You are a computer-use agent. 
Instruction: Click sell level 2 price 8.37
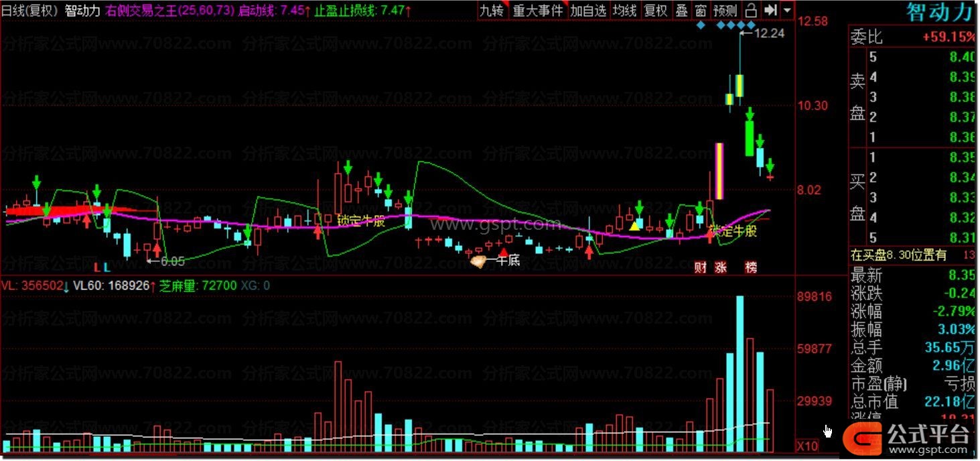[x=961, y=117]
